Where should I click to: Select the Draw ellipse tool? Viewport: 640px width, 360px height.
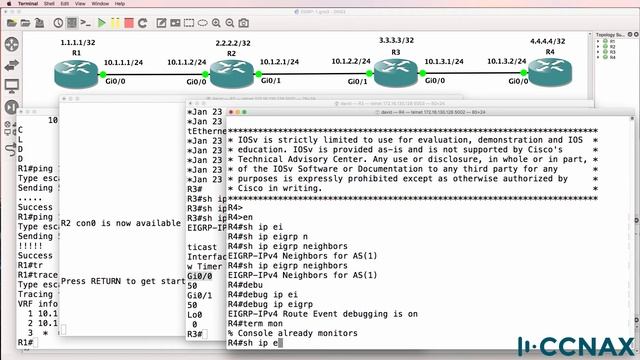point(202,23)
